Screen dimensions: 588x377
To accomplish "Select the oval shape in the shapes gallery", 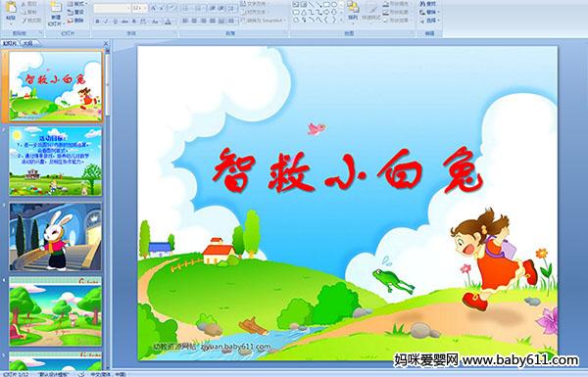I will pos(334,5).
